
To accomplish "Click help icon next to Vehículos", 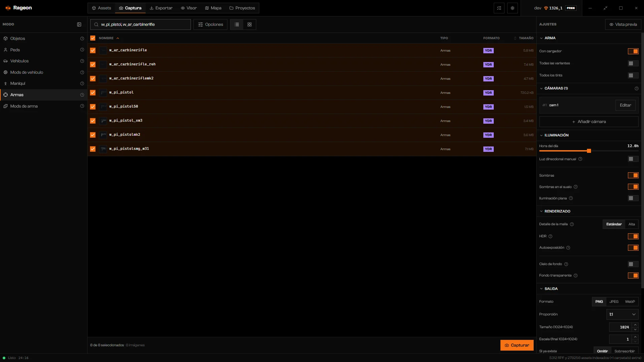I will pos(82,61).
